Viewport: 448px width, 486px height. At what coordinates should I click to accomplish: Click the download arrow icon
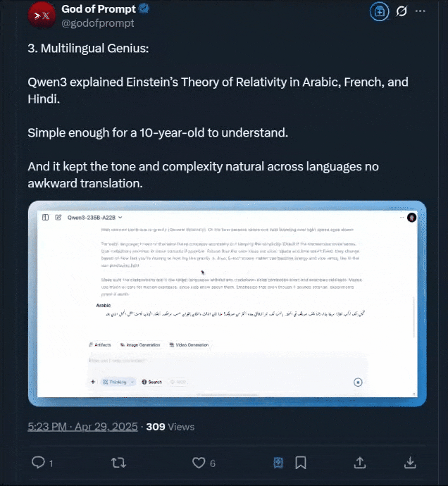point(411,462)
